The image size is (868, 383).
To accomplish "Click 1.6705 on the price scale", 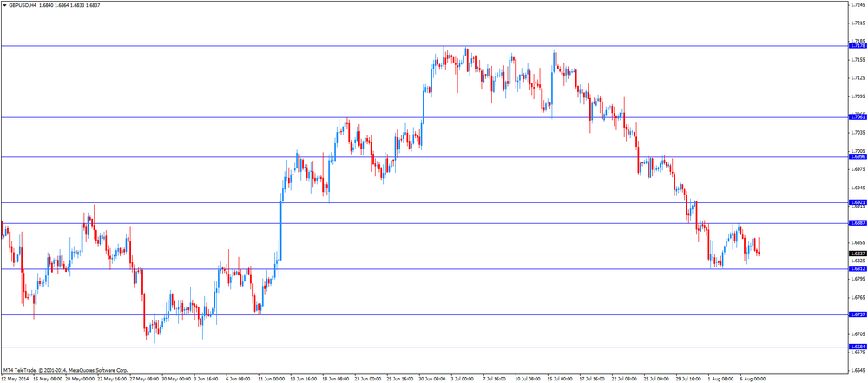I will [x=857, y=333].
